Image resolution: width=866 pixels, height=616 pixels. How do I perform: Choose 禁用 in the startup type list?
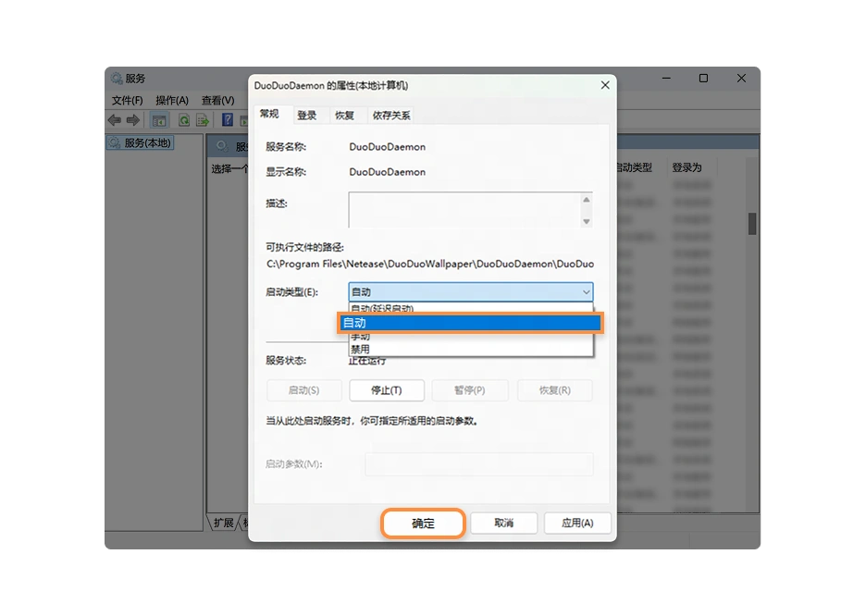click(x=471, y=349)
